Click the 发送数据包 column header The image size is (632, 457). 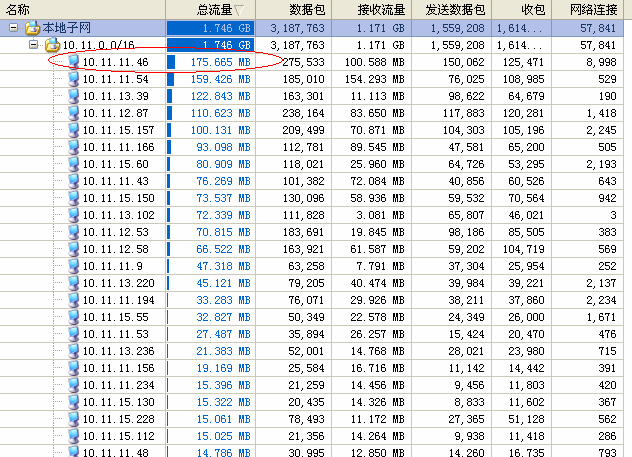pyautogui.click(x=451, y=9)
